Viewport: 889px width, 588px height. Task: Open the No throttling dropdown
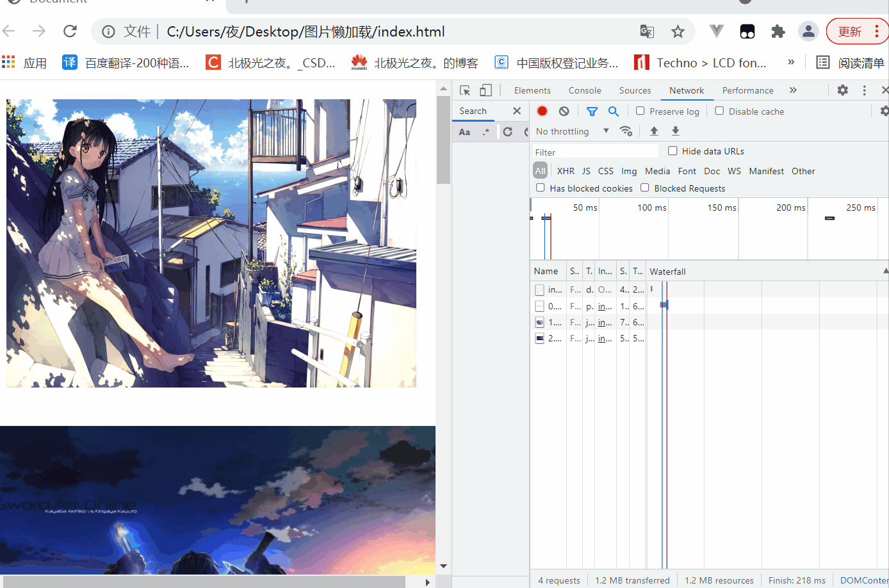[x=572, y=131]
